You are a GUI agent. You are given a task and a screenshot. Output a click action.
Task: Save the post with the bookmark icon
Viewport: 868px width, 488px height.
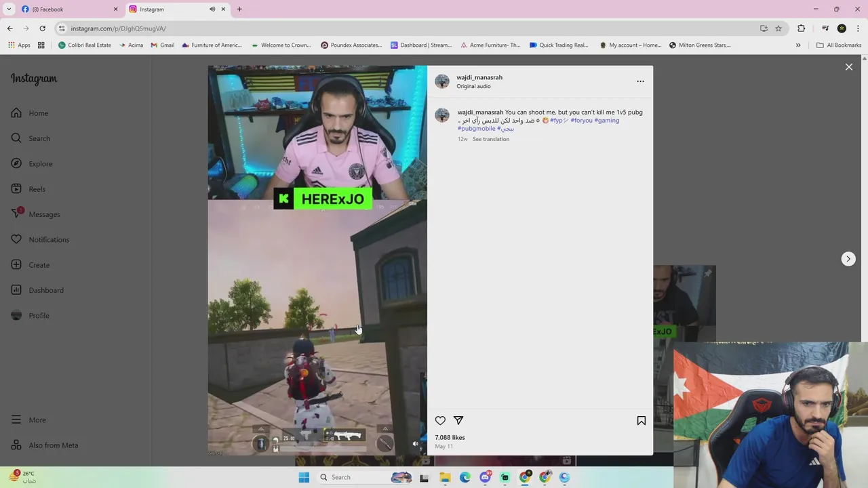642,421
